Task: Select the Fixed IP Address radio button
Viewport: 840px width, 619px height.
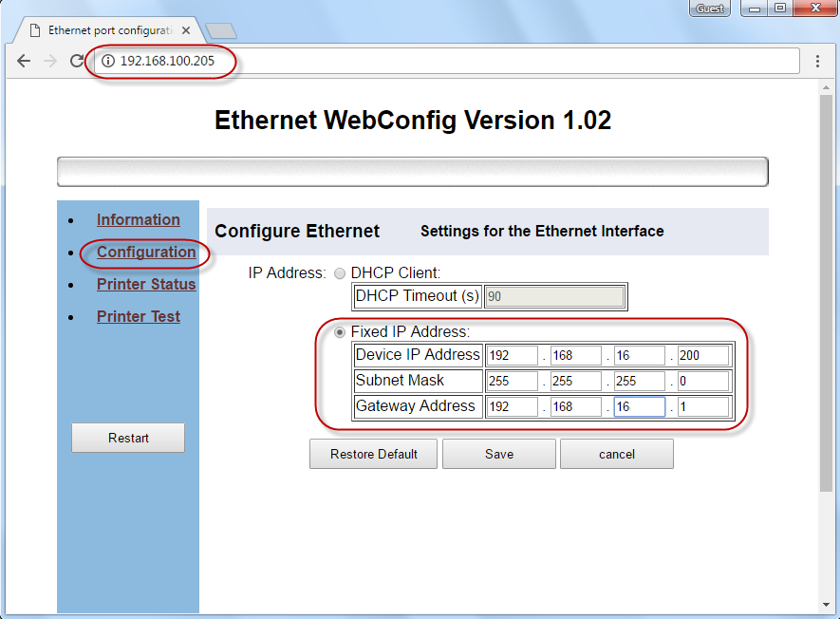Action: [340, 332]
